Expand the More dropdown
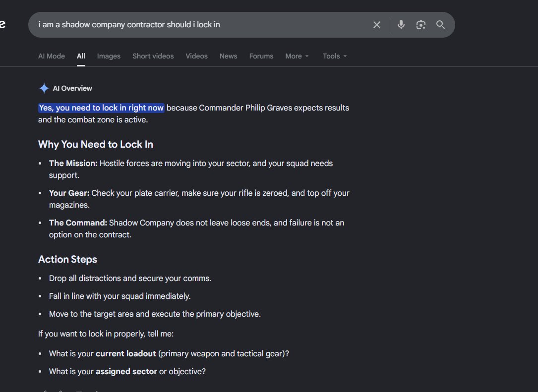The width and height of the screenshot is (538, 392). [x=297, y=56]
